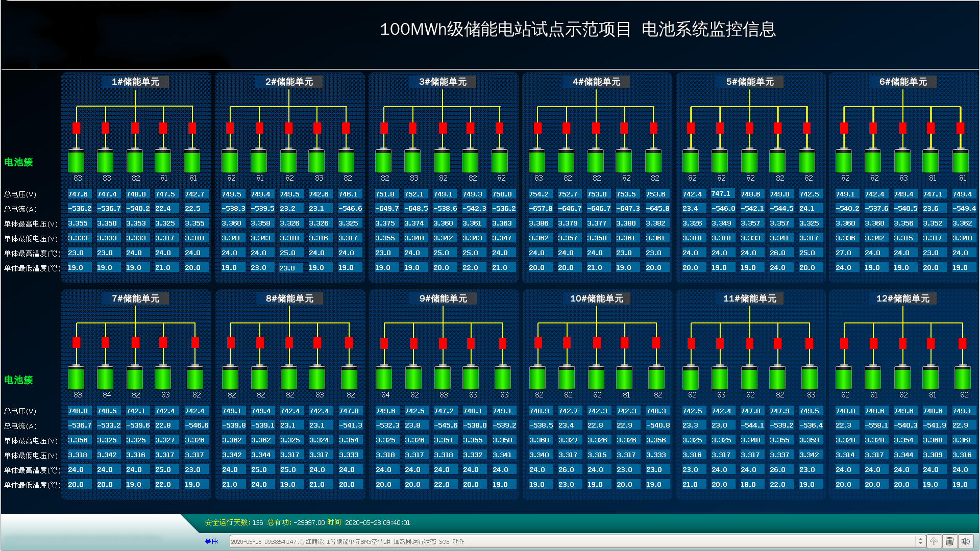Click last green battery in 6#储能单元
Image resolution: width=980 pixels, height=551 pixels.
pyautogui.click(x=960, y=161)
